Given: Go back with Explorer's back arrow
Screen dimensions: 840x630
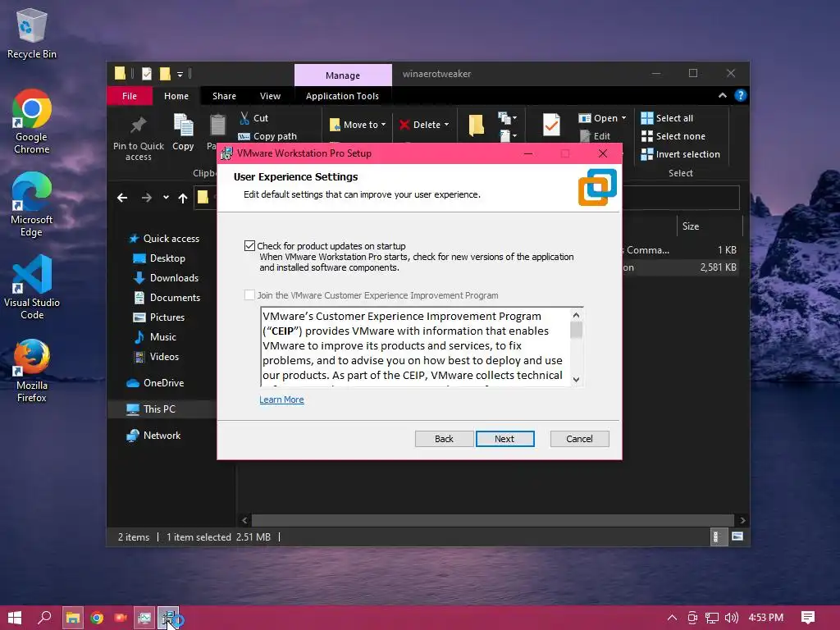Looking at the screenshot, I should pos(122,198).
